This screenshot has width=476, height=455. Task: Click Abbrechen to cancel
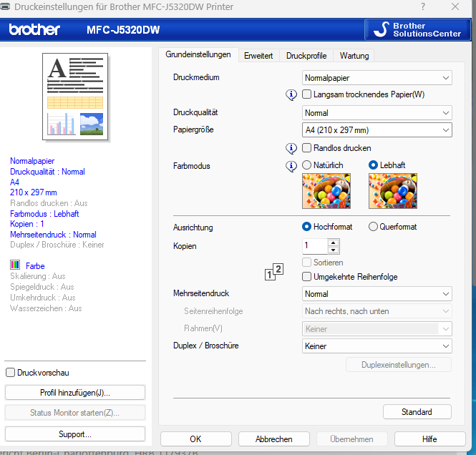pos(274,439)
